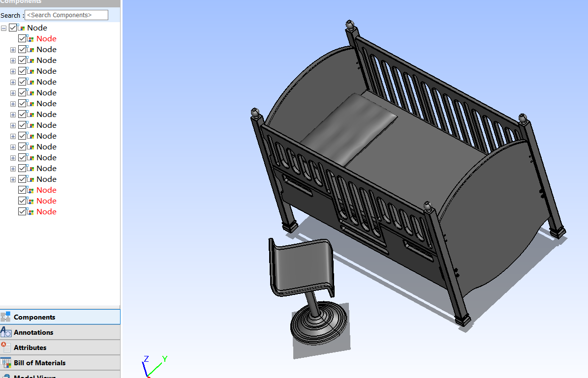Switch to the Annotations tab
Screen dimensions: 588x378
pos(33,332)
